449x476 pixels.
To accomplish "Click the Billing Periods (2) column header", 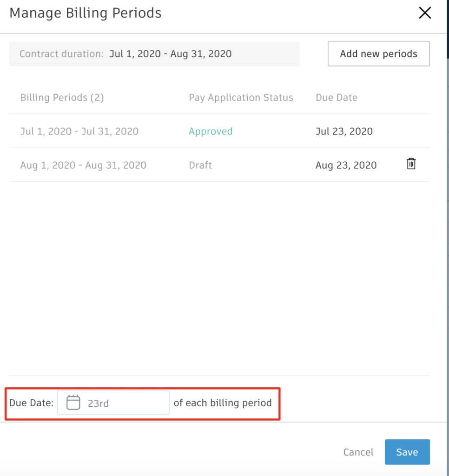I will [x=62, y=98].
